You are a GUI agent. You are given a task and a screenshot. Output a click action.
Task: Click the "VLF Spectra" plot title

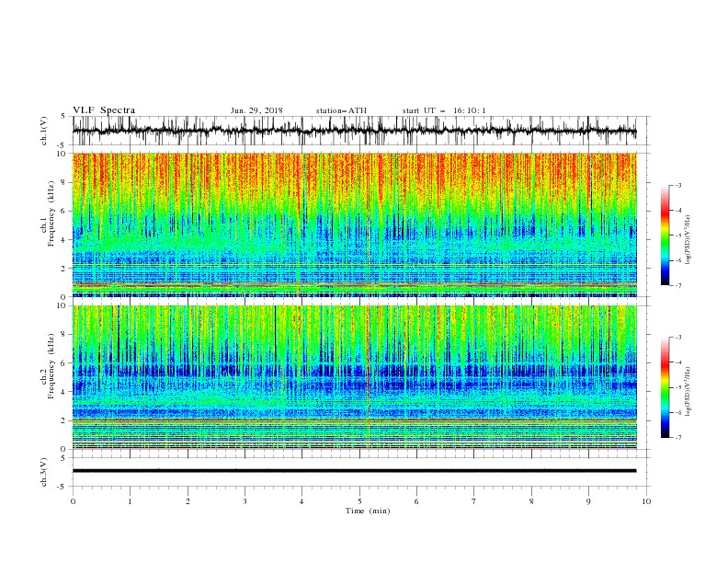[x=104, y=110]
